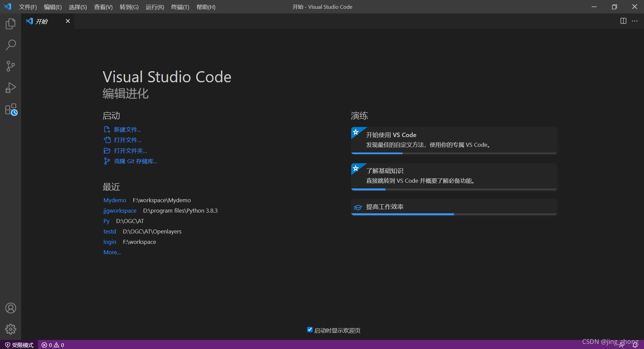The width and height of the screenshot is (644, 349).
Task: Open the Extensions view icon
Action: coord(11,110)
